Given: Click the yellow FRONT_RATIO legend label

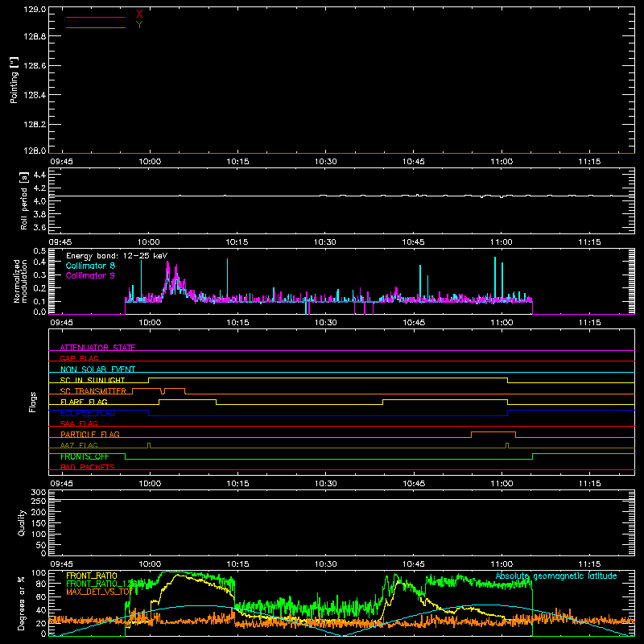Looking at the screenshot, I should pyautogui.click(x=92, y=576).
